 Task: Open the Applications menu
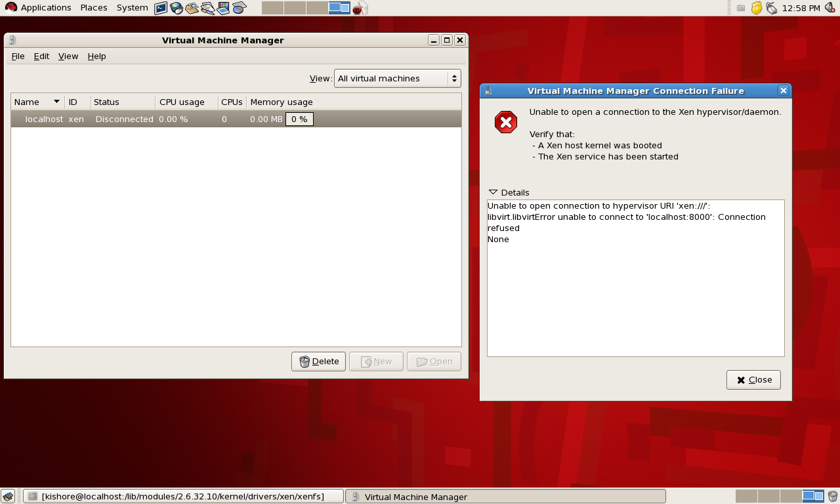pyautogui.click(x=38, y=8)
